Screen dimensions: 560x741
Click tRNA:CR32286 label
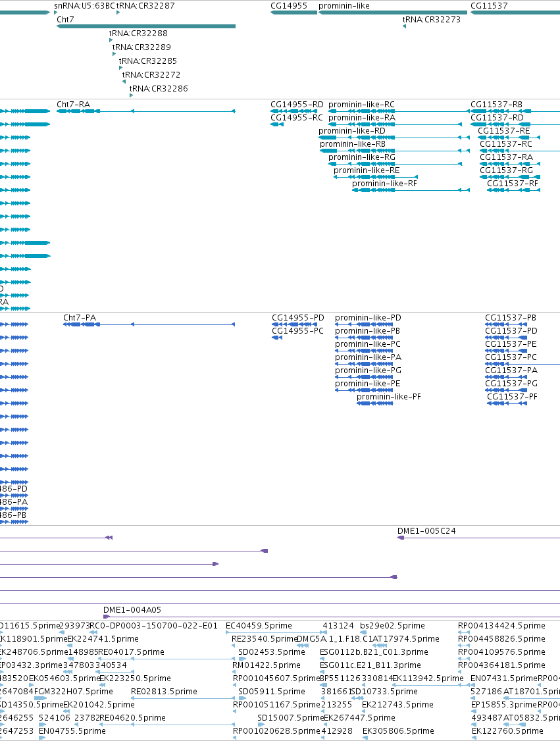coord(159,88)
